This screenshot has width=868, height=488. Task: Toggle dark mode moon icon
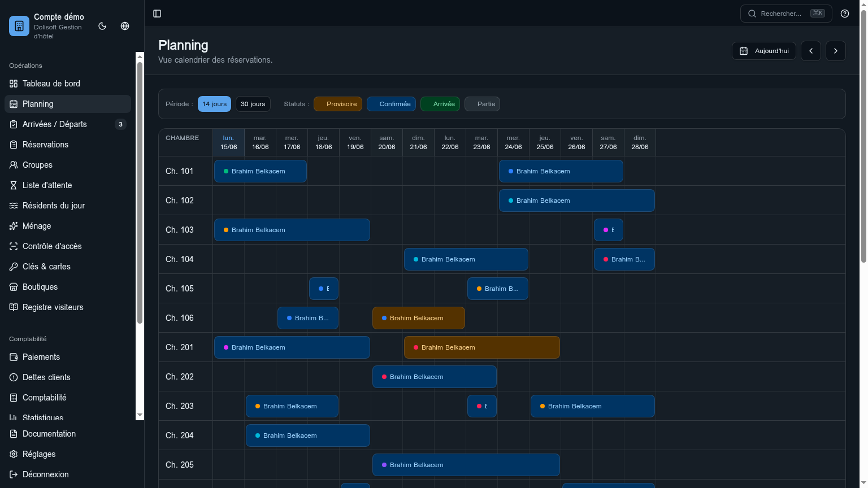click(x=102, y=26)
